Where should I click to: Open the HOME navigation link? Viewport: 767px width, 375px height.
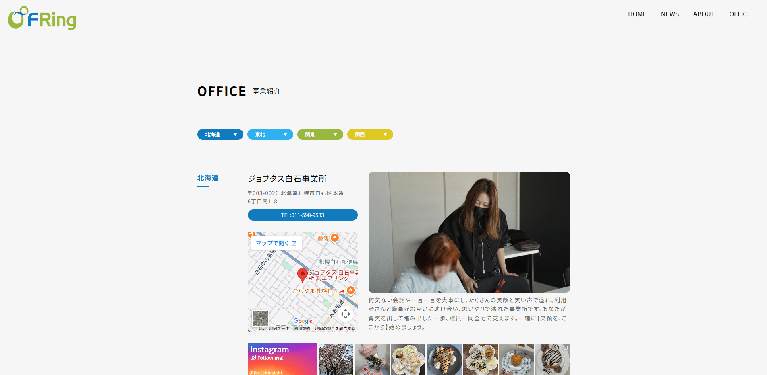click(x=636, y=14)
